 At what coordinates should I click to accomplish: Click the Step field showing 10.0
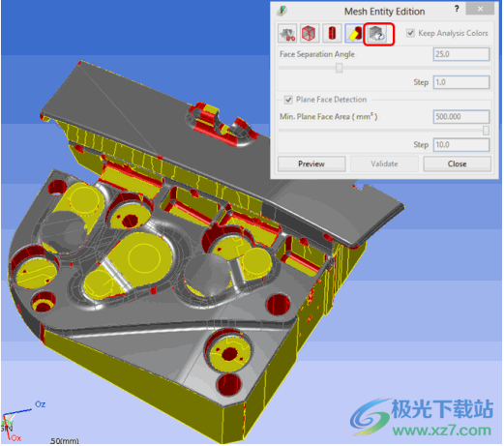coord(461,145)
